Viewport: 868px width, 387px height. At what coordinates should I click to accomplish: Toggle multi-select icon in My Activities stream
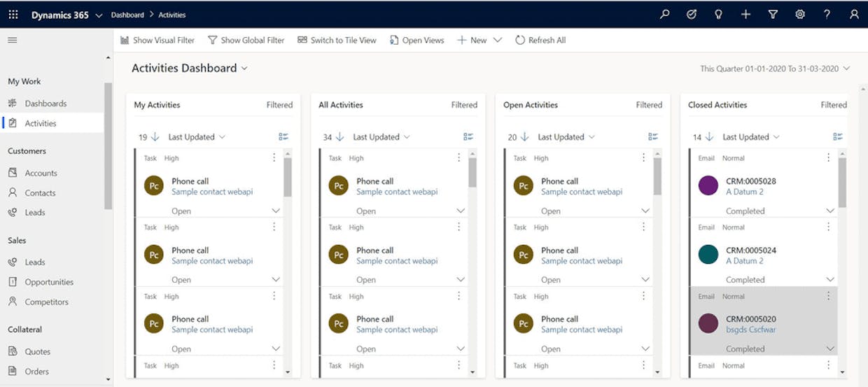[x=283, y=137]
